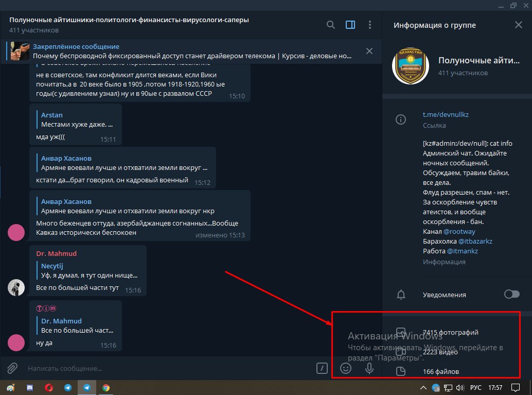Click the message 'мда уж((('
Viewport: 532px width, 395px height.
point(50,137)
